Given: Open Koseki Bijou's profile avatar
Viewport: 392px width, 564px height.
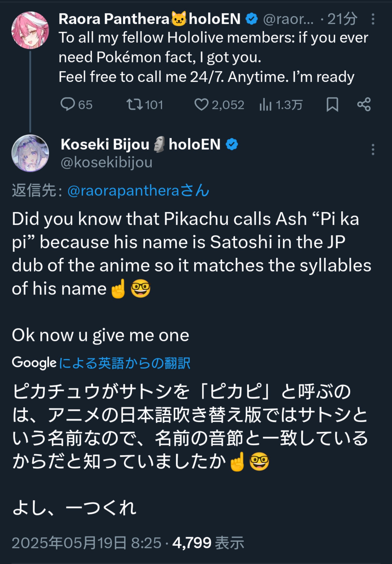Looking at the screenshot, I should click(x=30, y=153).
